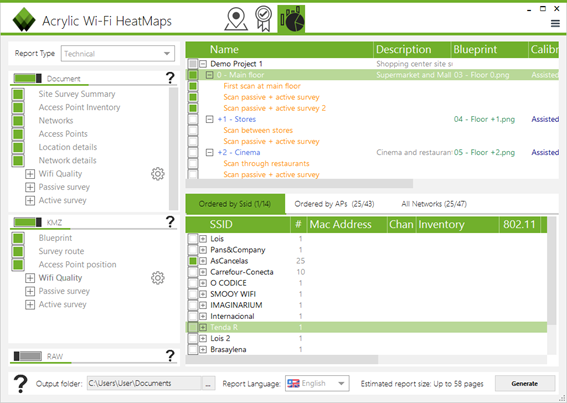This screenshot has height=403, width=567.
Task: Switch to Ordered by APs tab
Action: point(334,204)
